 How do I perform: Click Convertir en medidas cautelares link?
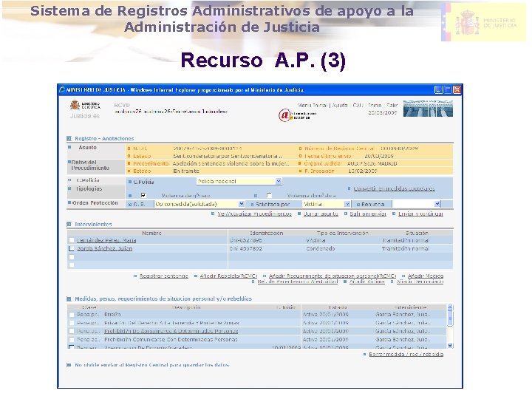[394, 188]
